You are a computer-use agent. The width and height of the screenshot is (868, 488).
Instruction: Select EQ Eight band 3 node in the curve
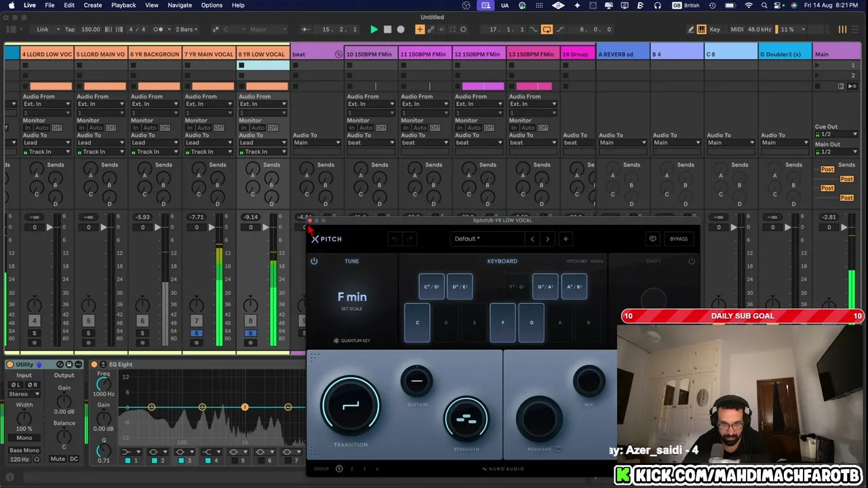245,407
